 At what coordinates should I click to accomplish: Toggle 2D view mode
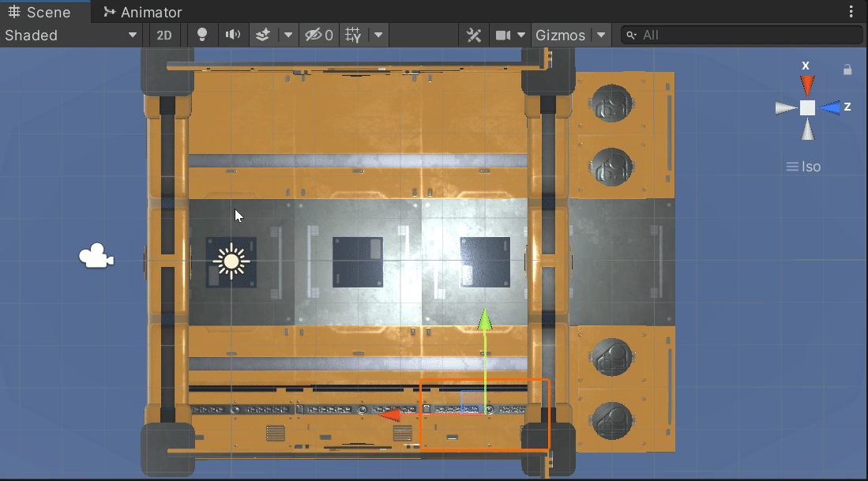[163, 36]
